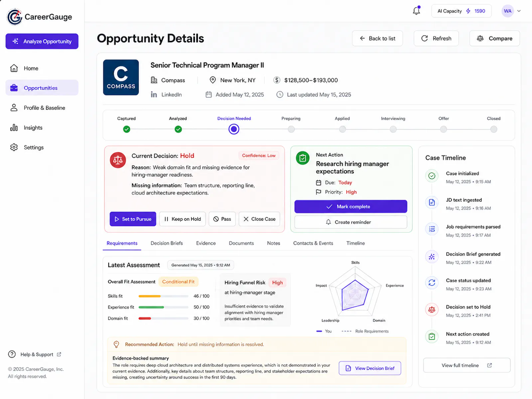Screen dimensions: 532x399
Task: Click Keep on Hold button
Action: click(x=183, y=219)
